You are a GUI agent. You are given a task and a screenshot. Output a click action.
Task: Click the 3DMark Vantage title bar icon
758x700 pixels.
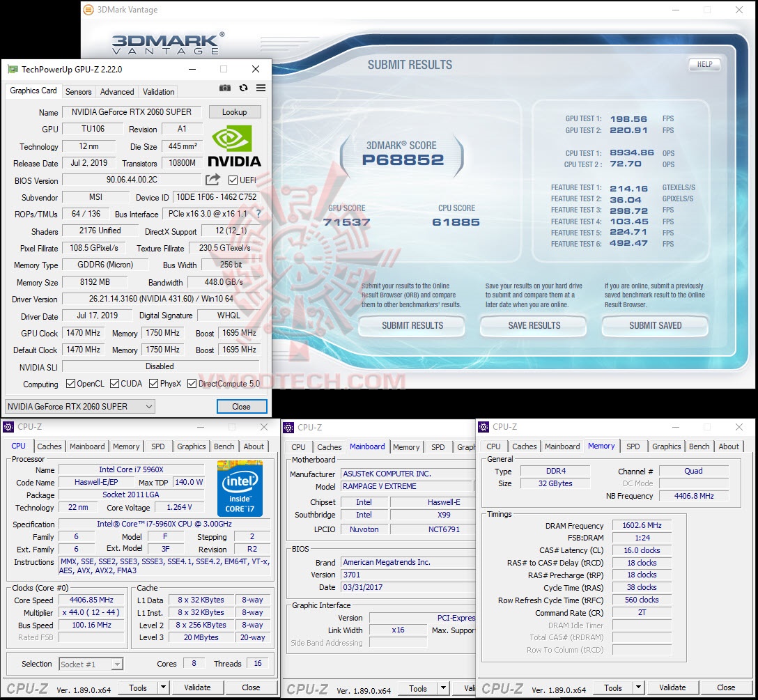point(88,10)
